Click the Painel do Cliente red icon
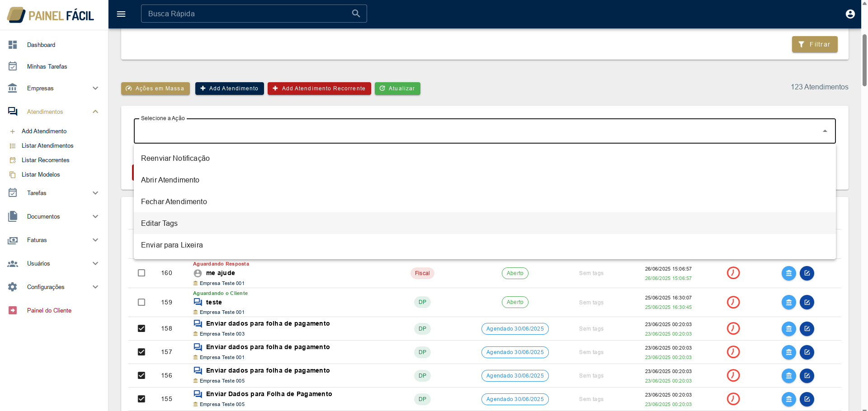 pyautogui.click(x=13, y=310)
